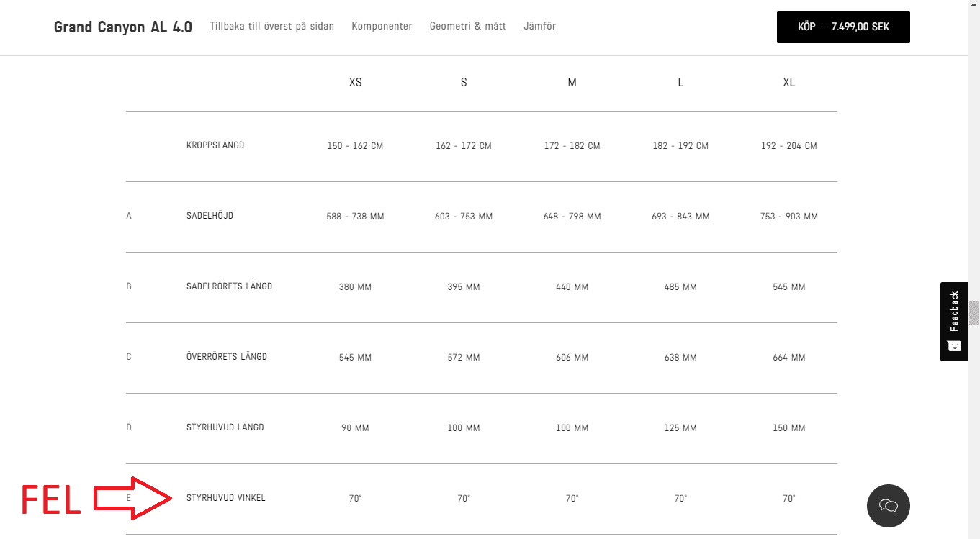Click the STYRHUVUD VINKEL row label

226,498
